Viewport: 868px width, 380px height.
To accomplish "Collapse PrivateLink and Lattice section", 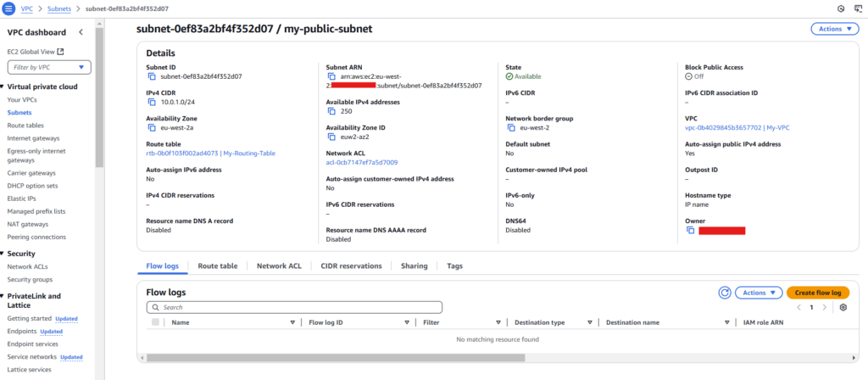I will 3,296.
